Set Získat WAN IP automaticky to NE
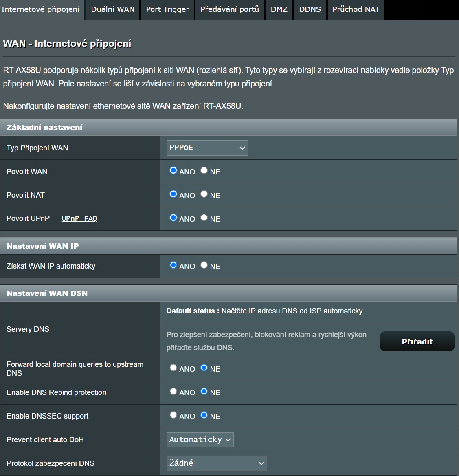Screen dimensions: 459x476 tap(204, 265)
